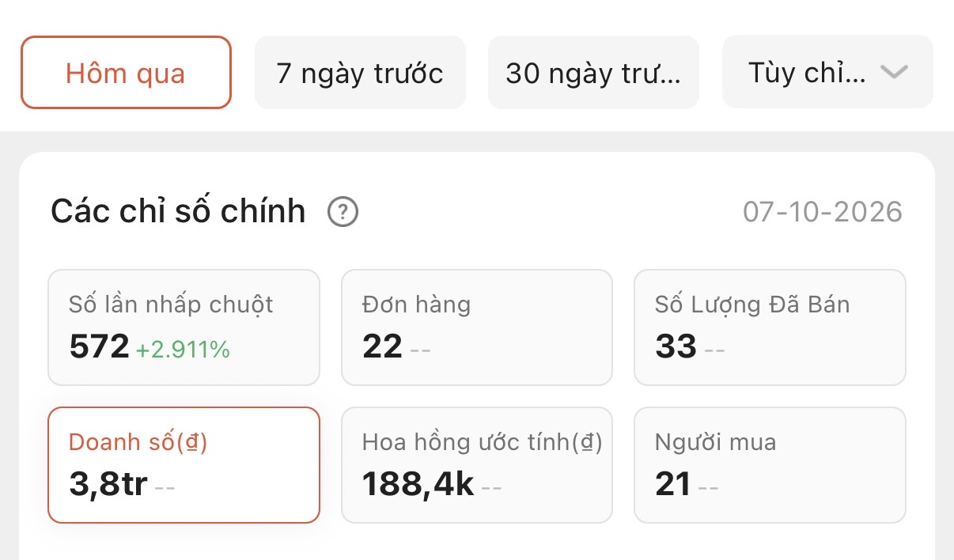Click the Các chỉ số chính heading

click(x=178, y=212)
